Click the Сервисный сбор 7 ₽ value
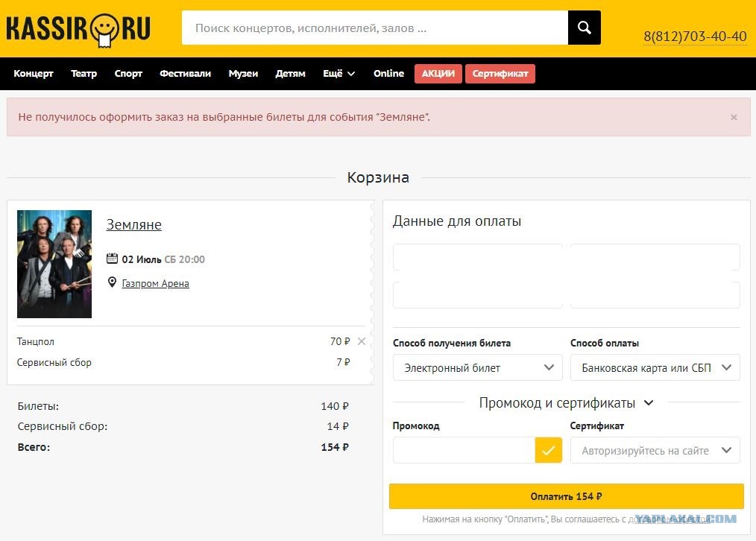 pyautogui.click(x=343, y=362)
